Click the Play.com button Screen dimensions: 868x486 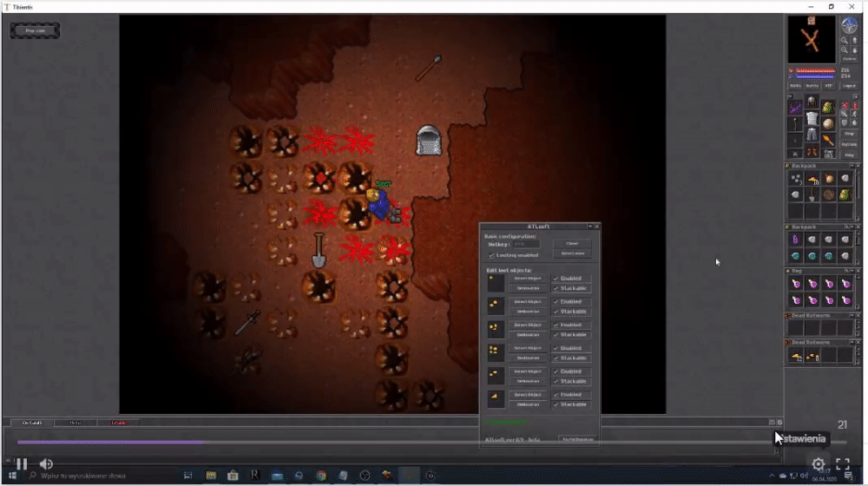click(x=35, y=30)
